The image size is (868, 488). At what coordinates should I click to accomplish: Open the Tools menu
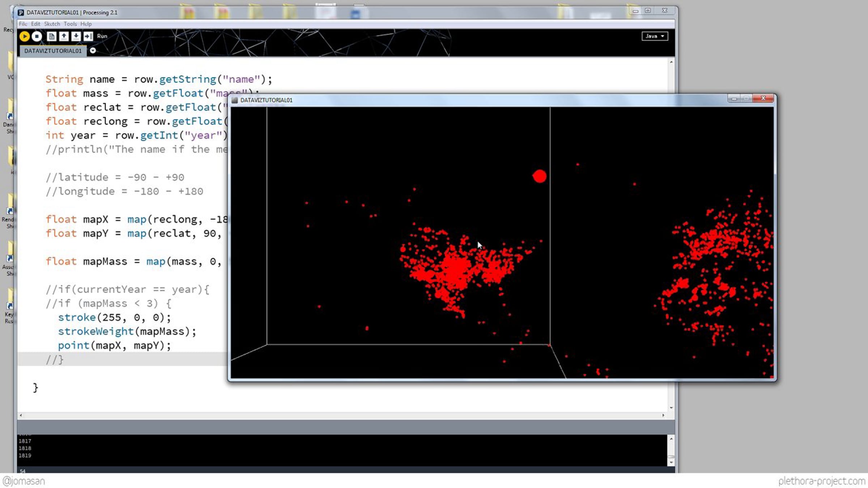tap(70, 24)
